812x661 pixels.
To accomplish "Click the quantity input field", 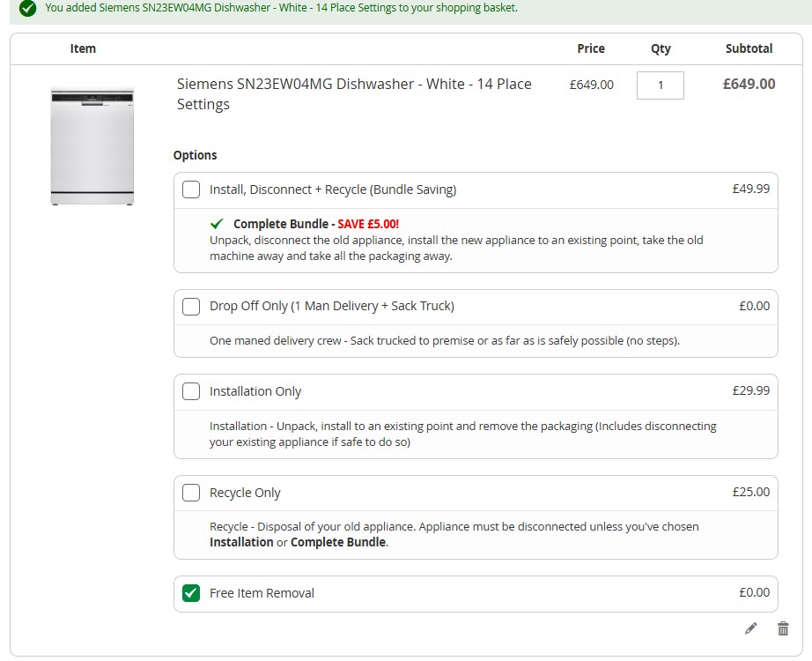I will coord(660,85).
